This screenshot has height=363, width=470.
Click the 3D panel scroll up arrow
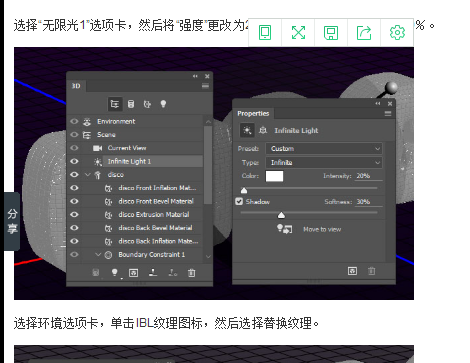[x=208, y=122]
